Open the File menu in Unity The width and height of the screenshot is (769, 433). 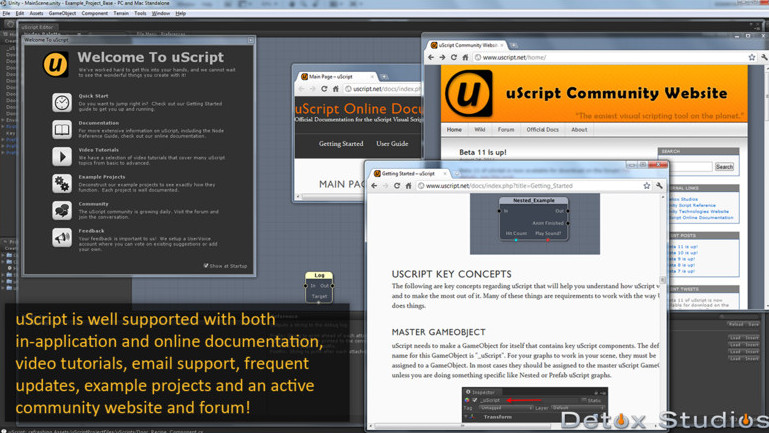(6, 13)
